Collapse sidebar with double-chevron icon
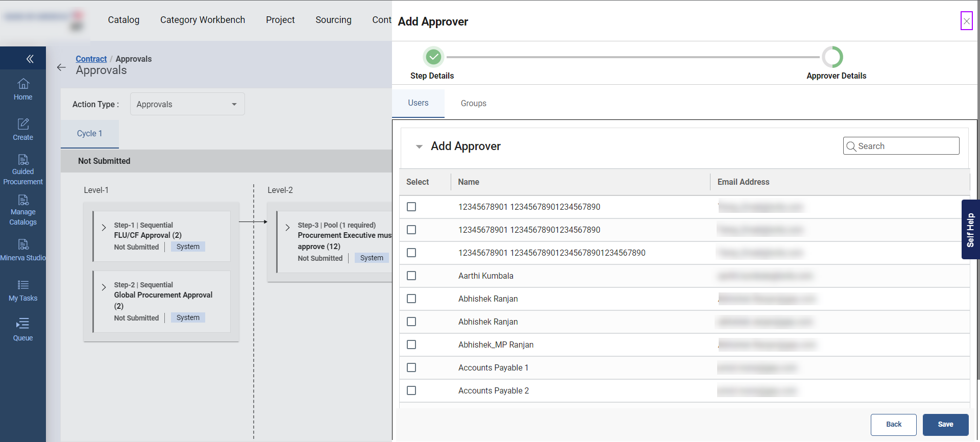Screen dimensions: 980x442 30,59
